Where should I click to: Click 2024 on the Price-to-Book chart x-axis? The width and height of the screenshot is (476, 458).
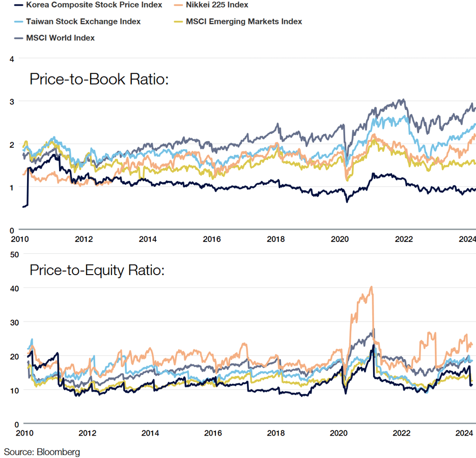[466, 239]
